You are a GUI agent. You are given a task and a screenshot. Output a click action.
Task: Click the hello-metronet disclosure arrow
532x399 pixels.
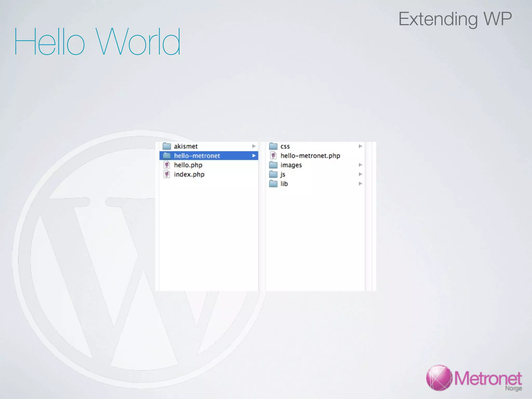click(x=254, y=156)
